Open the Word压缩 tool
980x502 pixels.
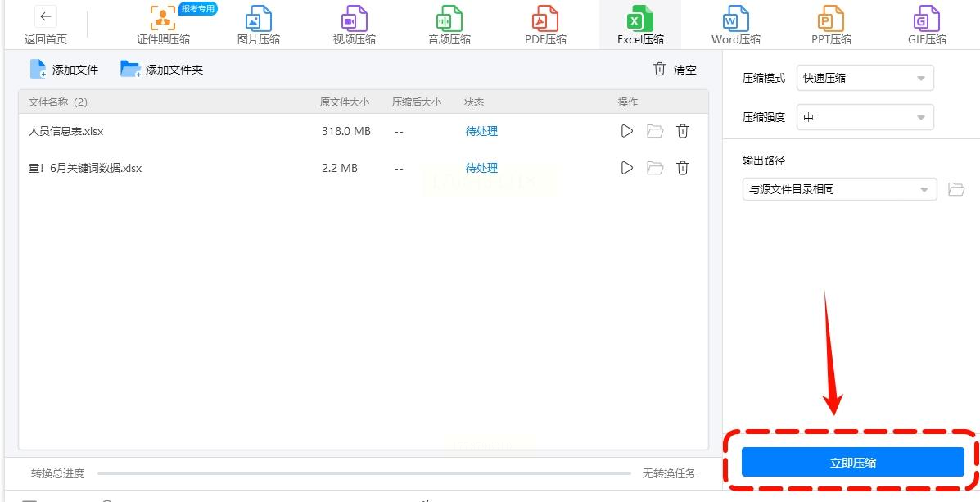point(736,25)
